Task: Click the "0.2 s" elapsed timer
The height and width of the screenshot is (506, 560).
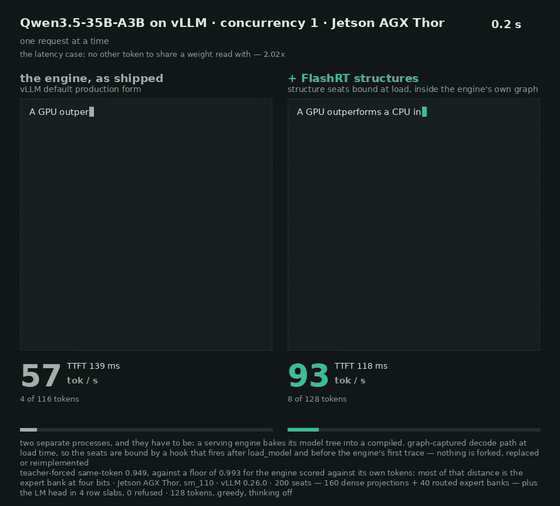Action: click(506, 24)
